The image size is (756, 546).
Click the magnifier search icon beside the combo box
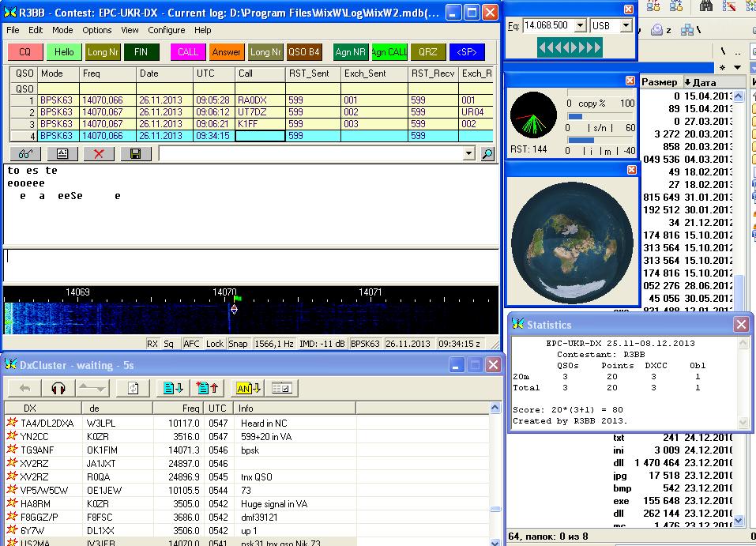click(487, 154)
